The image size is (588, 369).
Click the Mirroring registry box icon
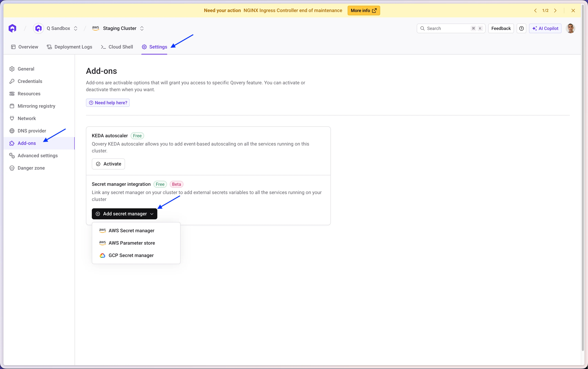[12, 106]
